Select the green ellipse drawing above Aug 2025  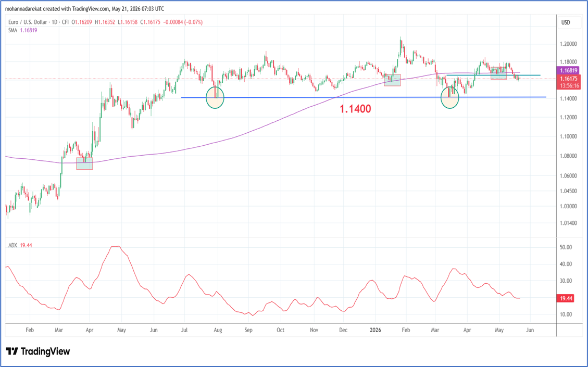215,97
